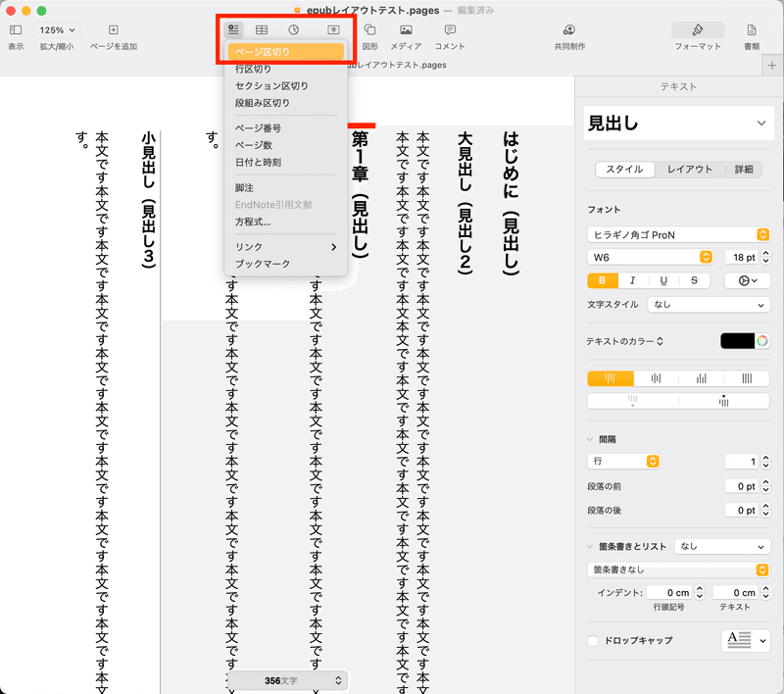Click the 18 pt font size field

coord(743,257)
